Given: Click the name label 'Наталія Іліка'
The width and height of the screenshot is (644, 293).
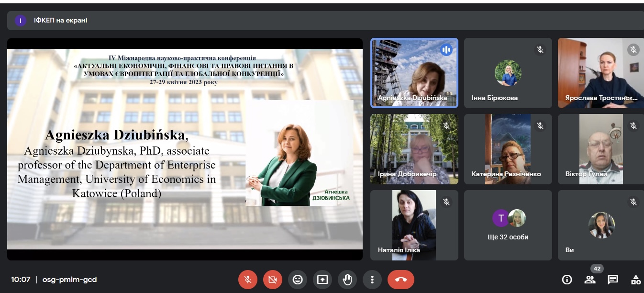Looking at the screenshot, I should coord(399,250).
